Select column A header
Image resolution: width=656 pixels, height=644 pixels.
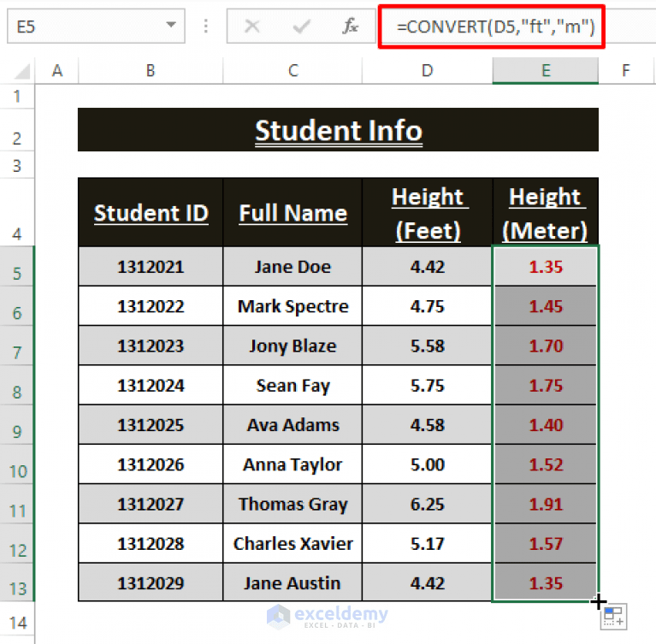coord(57,71)
